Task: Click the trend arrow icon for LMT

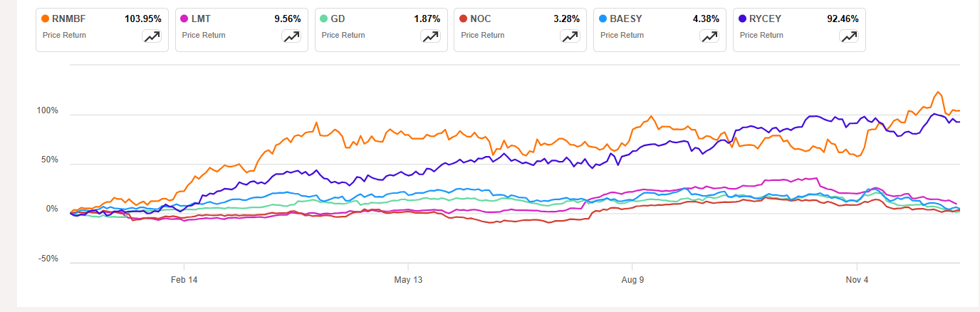Action: pos(291,38)
